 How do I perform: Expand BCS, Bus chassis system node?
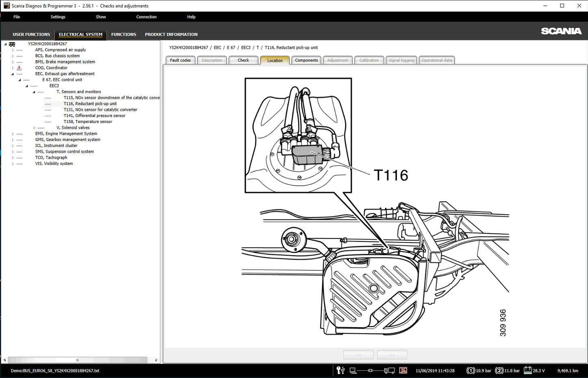(x=13, y=56)
